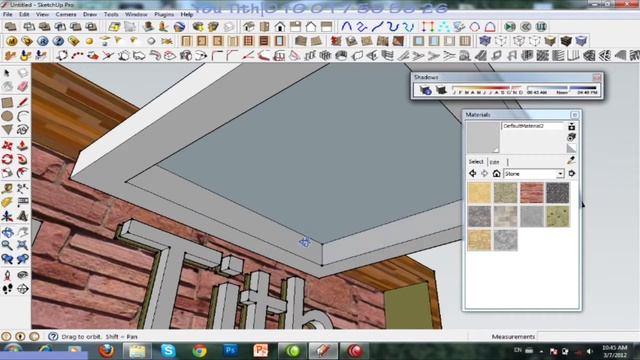
Task: Click the Measurements input box
Action: click(x=588, y=337)
